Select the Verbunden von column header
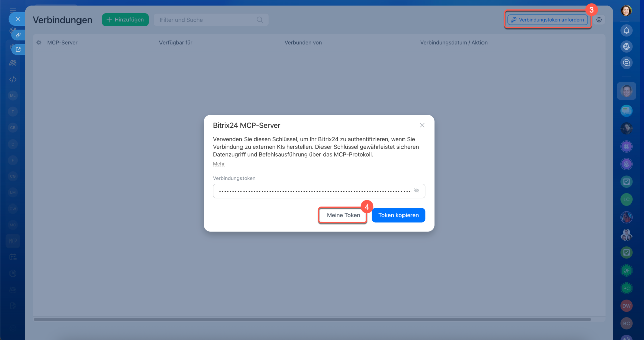This screenshot has width=644, height=340. [303, 43]
